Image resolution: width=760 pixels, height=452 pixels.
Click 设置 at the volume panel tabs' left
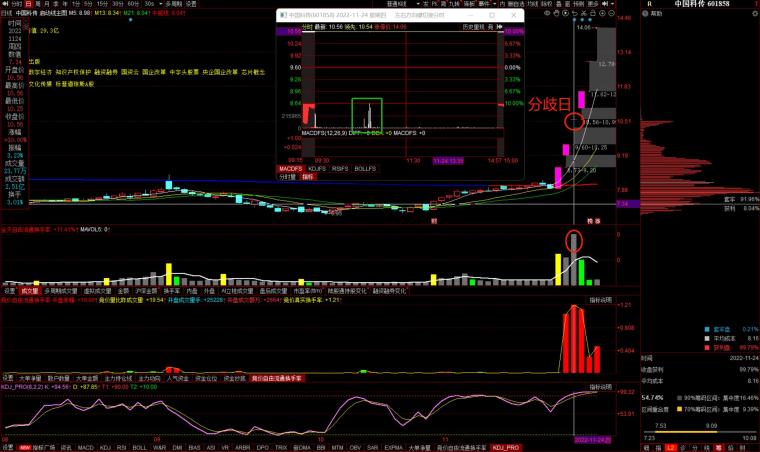tap(9, 291)
